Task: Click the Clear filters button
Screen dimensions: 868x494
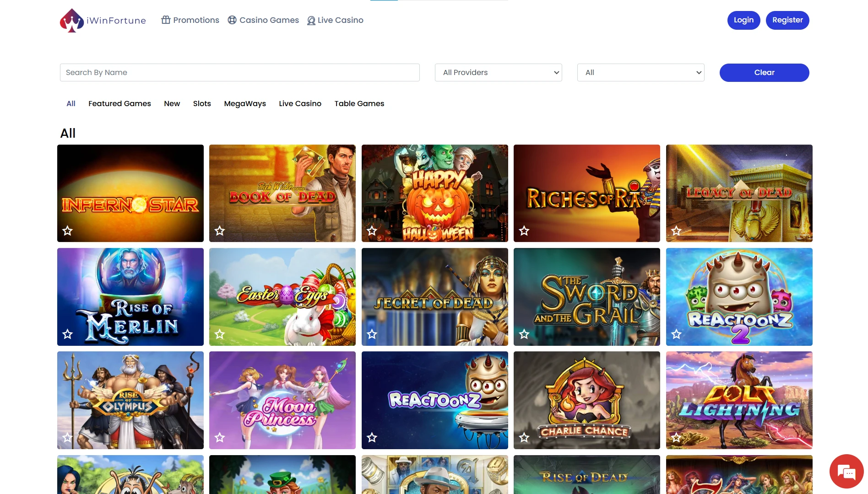Action: (x=765, y=73)
